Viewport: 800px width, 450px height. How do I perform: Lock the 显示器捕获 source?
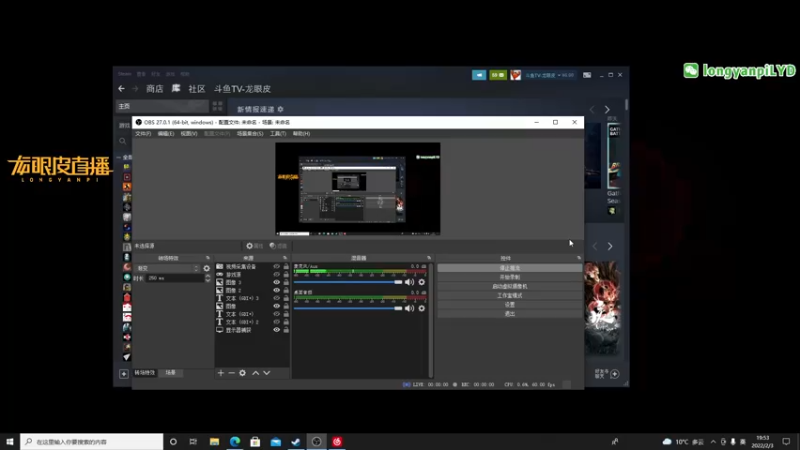[286, 330]
